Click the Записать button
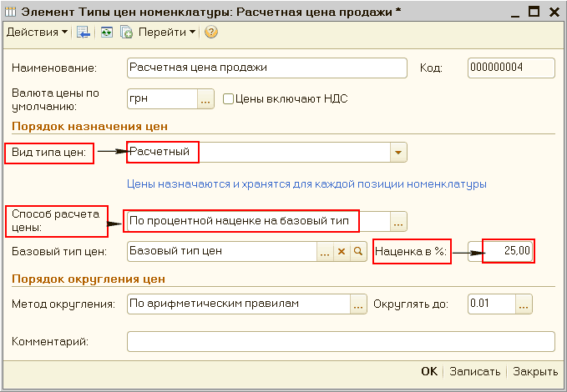Screen dimensions: 567x392 [474, 372]
